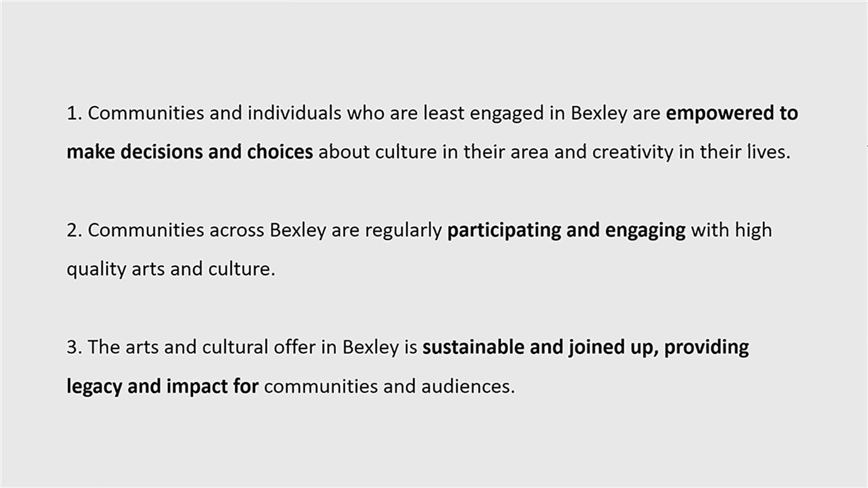Click the bold phrase "empowered to"
The image size is (868, 488).
click(x=732, y=113)
